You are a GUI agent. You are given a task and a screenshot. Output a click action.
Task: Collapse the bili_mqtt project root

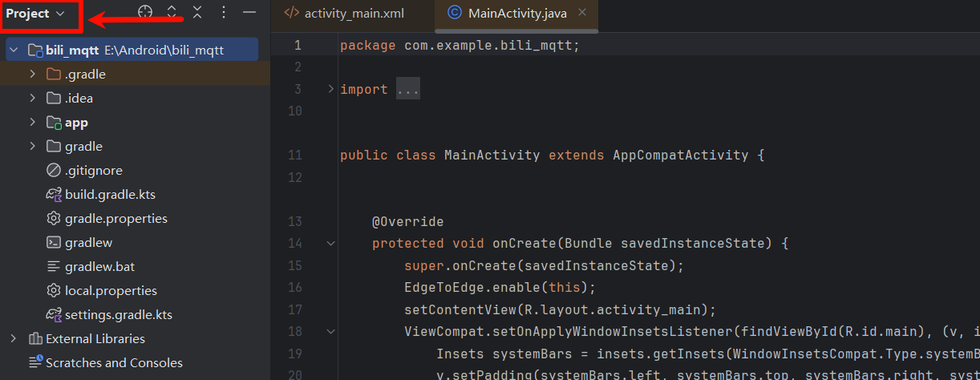coord(14,51)
